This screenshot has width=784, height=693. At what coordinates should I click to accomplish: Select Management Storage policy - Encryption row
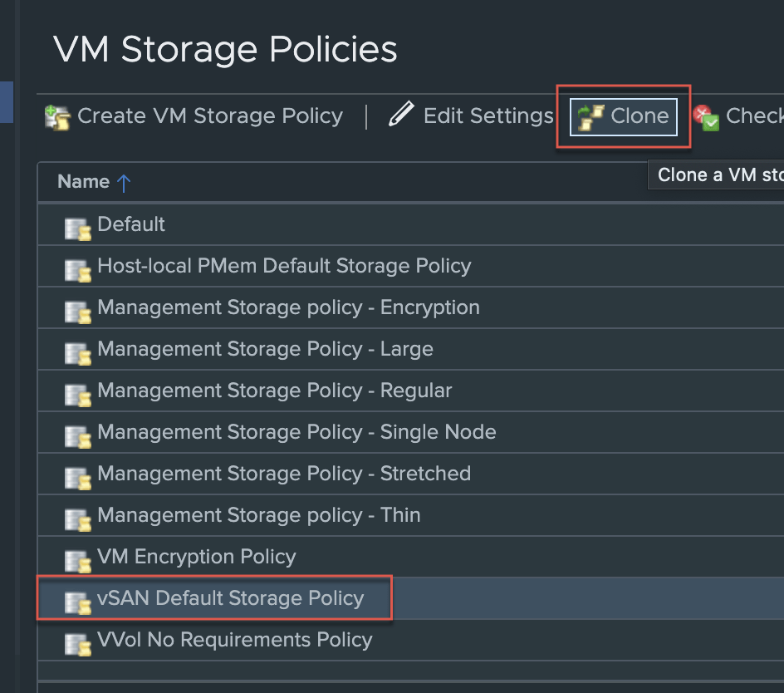point(288,307)
